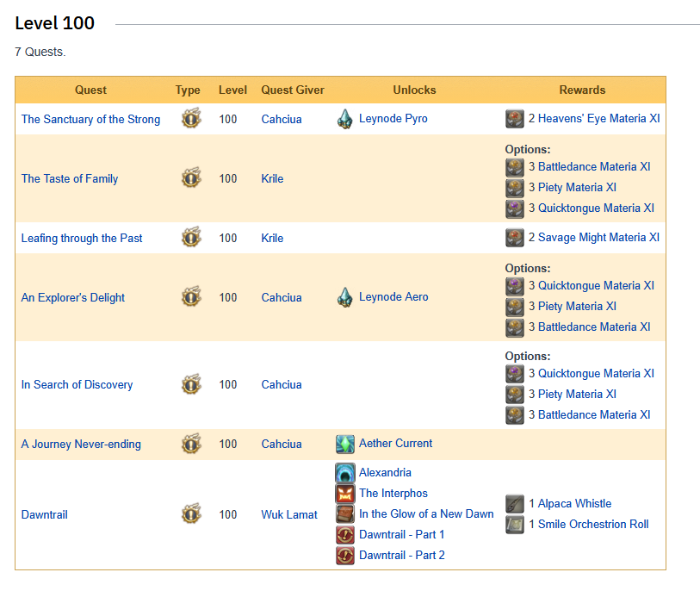This screenshot has height=591, width=700.
Task: Click Cahciua in A Journey Never-ending row
Action: point(282,444)
